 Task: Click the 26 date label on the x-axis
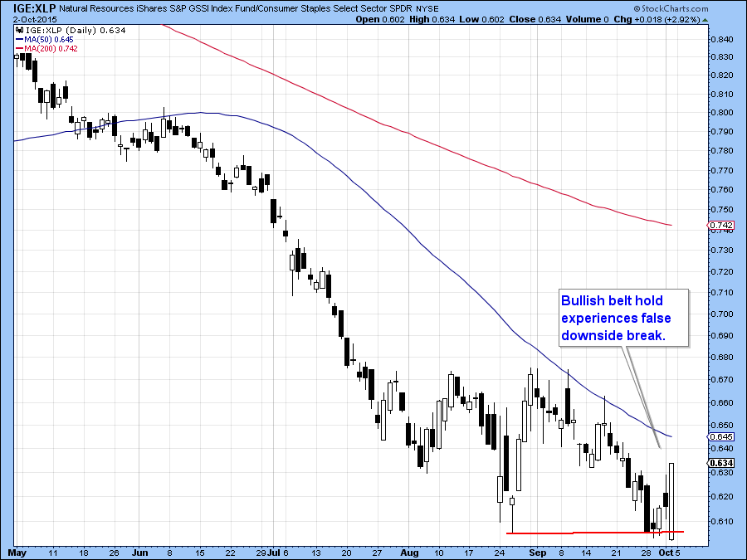pyautogui.click(x=114, y=553)
